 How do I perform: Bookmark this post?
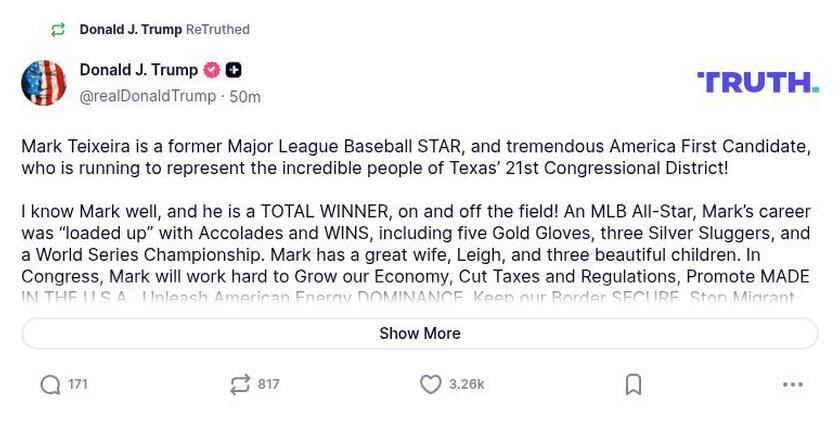[633, 384]
